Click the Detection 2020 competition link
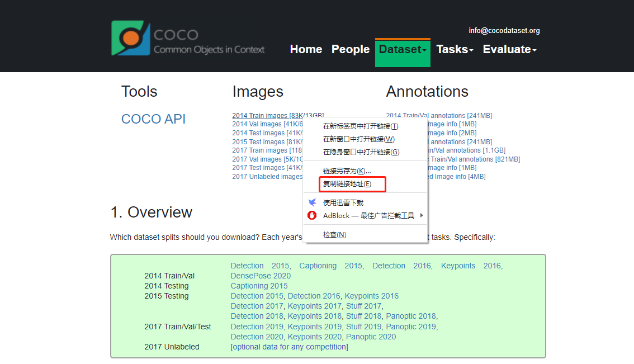Image resolution: width=634 pixels, height=364 pixels. tap(257, 337)
